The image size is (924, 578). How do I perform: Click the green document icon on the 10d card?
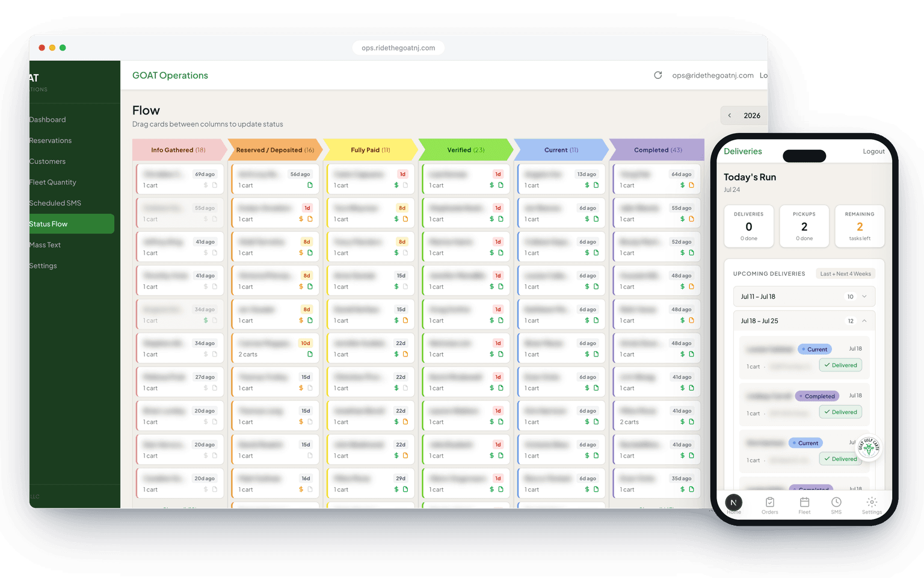310,355
